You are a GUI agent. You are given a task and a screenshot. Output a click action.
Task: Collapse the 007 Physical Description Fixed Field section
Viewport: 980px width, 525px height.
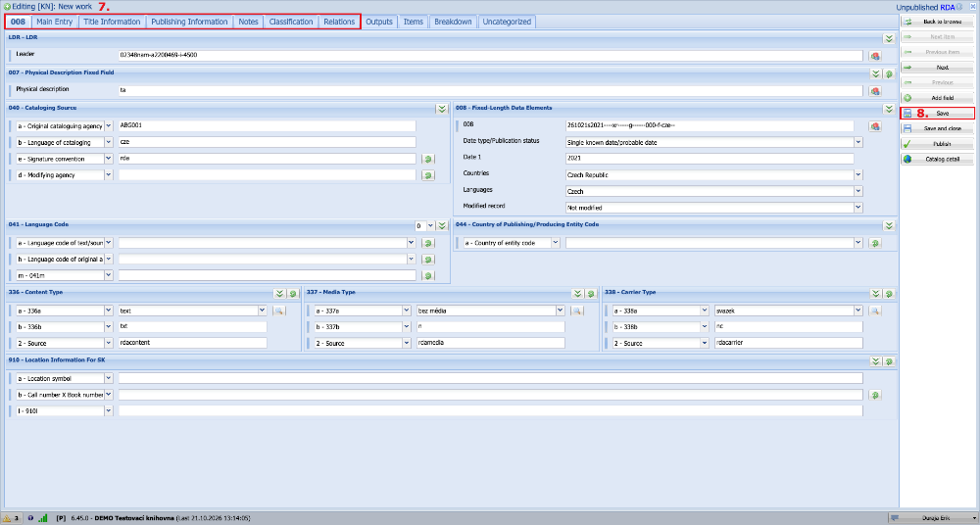click(876, 73)
